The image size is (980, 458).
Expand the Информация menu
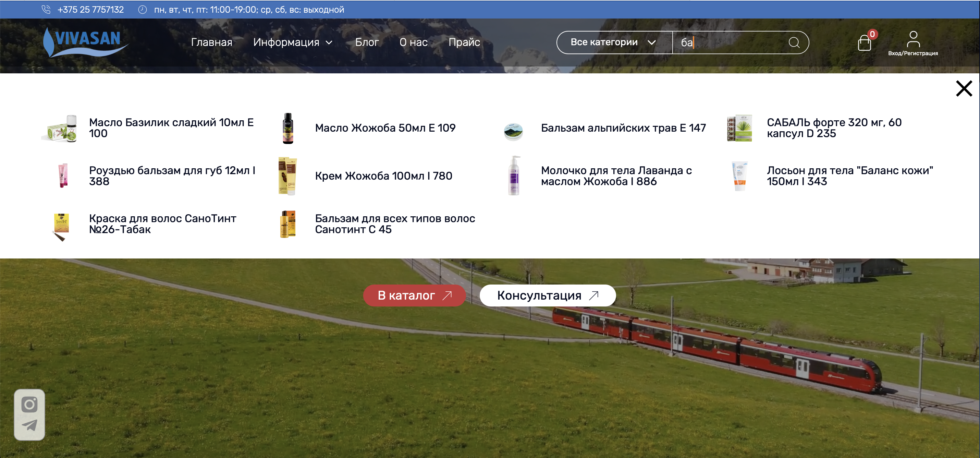(x=293, y=42)
